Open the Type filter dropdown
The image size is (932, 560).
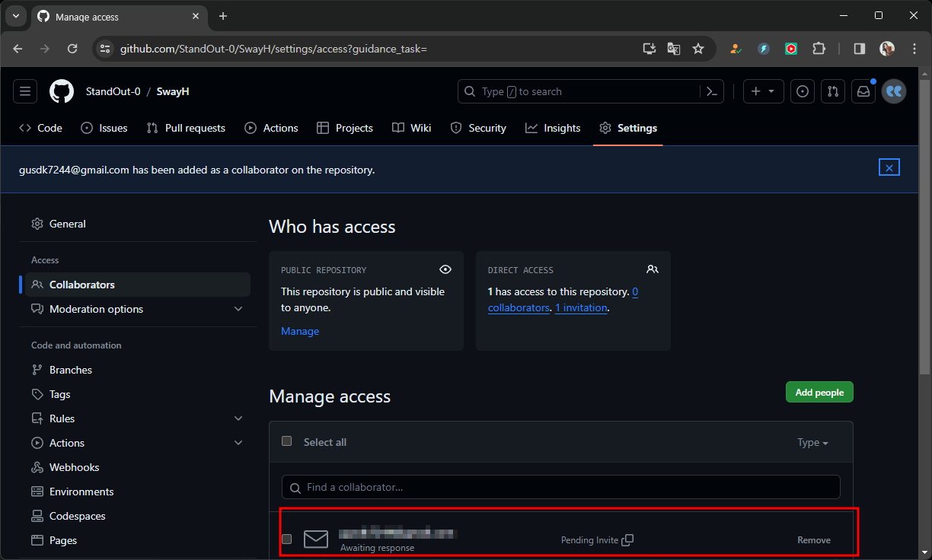(x=812, y=442)
